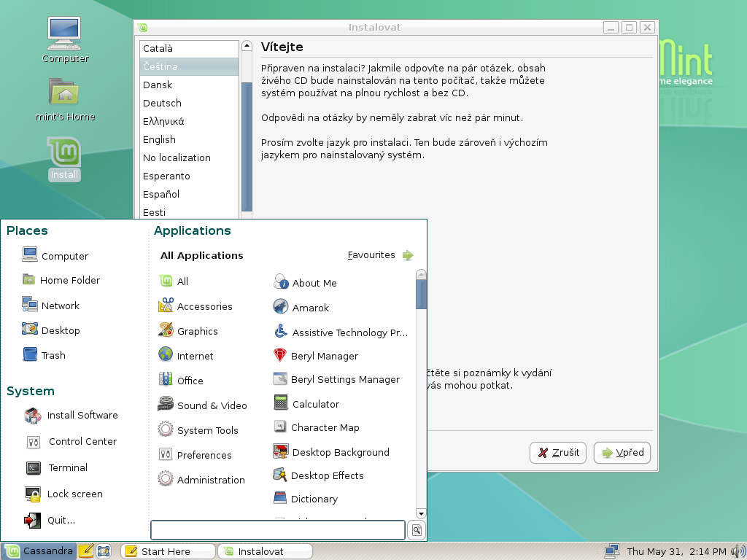The image size is (747, 560).
Task: Launch Install Software from System section
Action: (x=71, y=415)
